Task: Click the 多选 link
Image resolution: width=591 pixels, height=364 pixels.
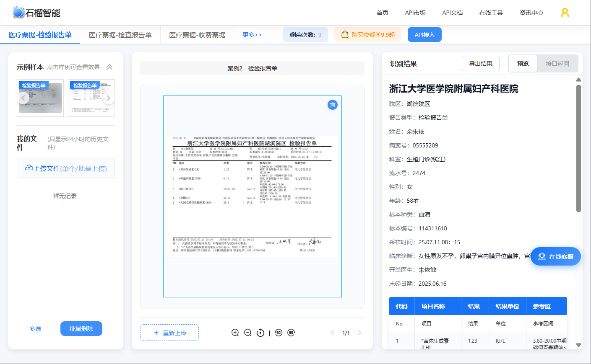Action: tap(35, 329)
